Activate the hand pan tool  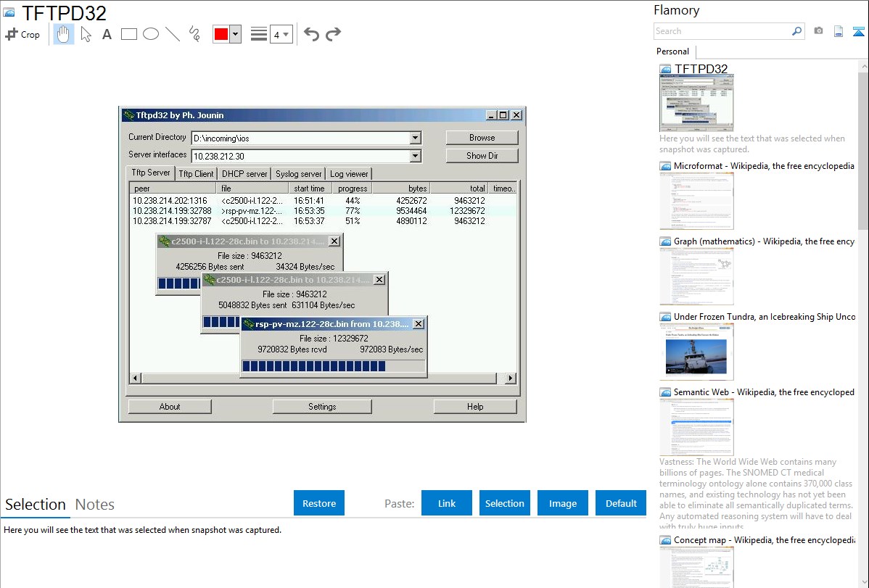click(x=64, y=34)
